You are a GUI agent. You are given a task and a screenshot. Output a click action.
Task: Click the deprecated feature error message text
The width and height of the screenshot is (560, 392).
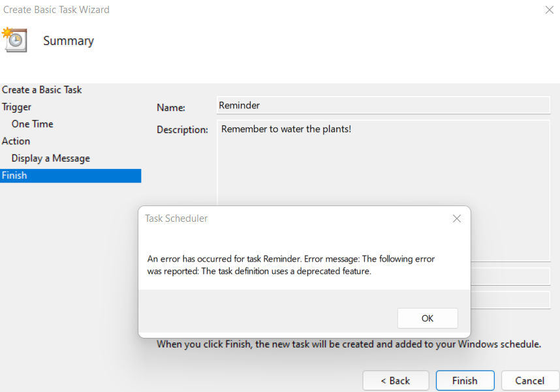coord(291,265)
